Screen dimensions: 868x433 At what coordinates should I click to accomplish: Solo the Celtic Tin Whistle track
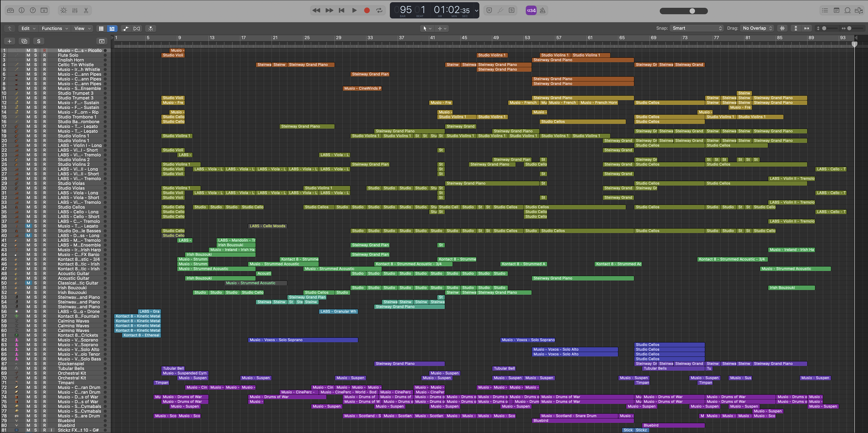coord(35,65)
